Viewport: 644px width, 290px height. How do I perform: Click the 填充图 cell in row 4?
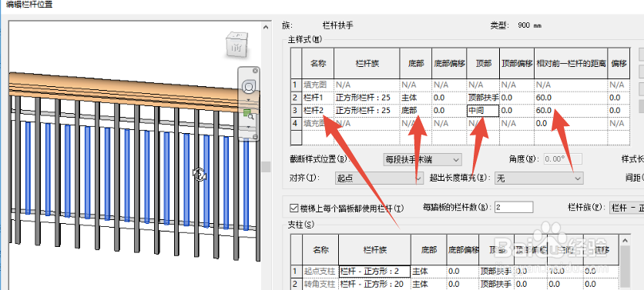point(318,123)
